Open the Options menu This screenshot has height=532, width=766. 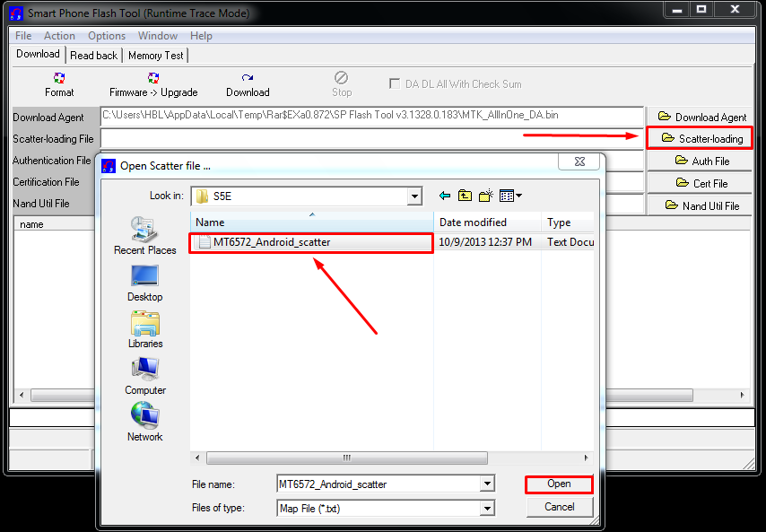point(107,36)
